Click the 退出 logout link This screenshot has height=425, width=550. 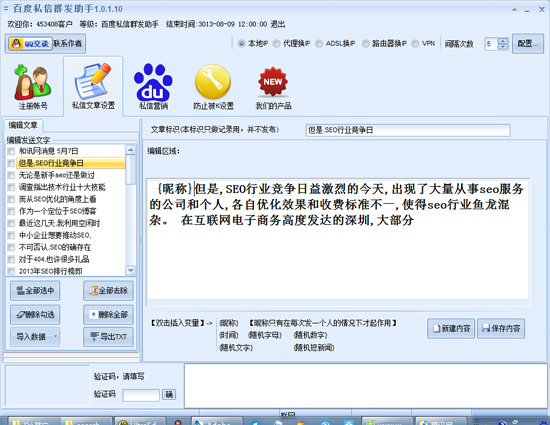278,24
